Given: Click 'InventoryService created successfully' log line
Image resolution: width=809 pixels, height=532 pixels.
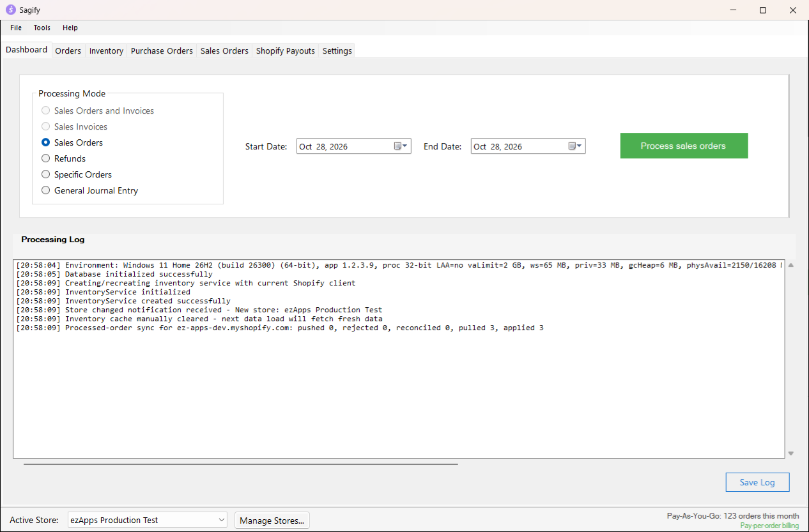Looking at the screenshot, I should [123, 301].
